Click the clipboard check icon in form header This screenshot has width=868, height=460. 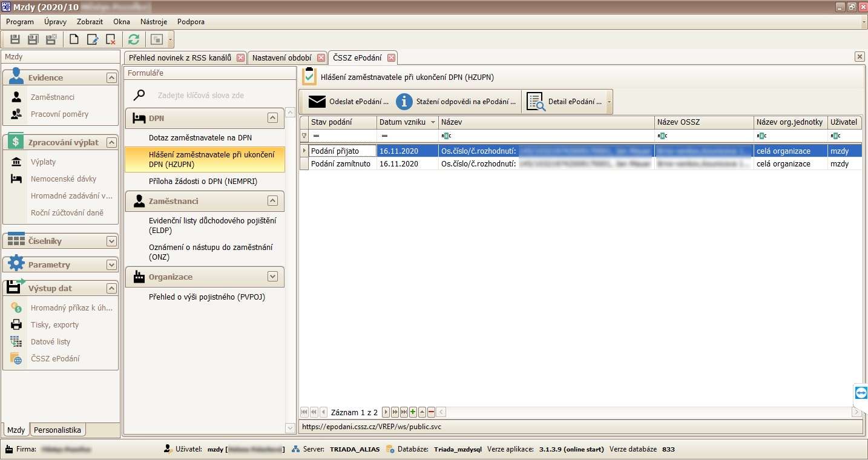309,77
